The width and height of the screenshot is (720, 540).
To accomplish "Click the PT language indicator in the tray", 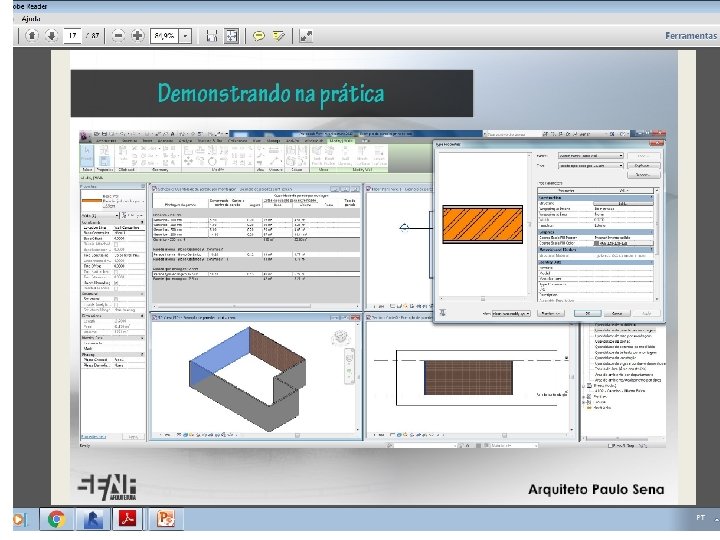I will pyautogui.click(x=700, y=518).
